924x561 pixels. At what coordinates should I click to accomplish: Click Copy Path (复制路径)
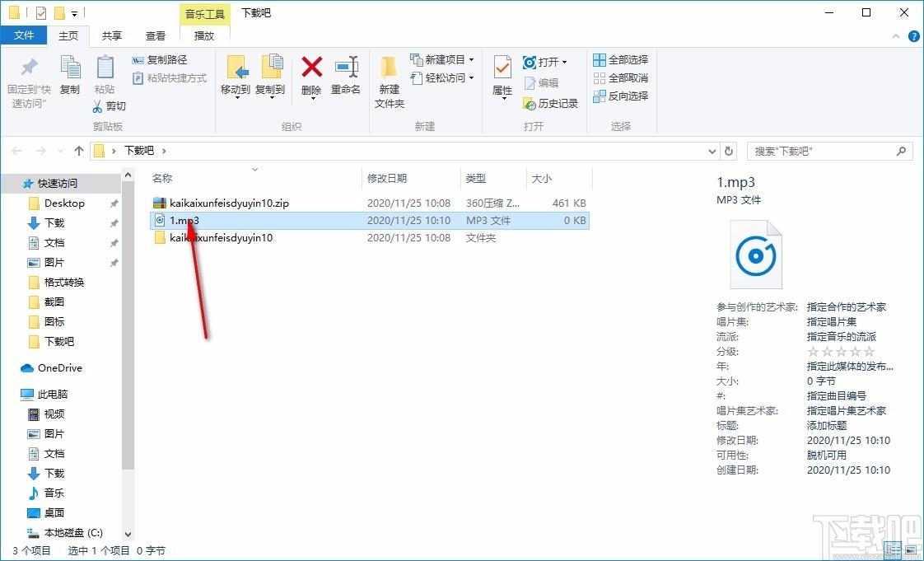tap(159, 60)
